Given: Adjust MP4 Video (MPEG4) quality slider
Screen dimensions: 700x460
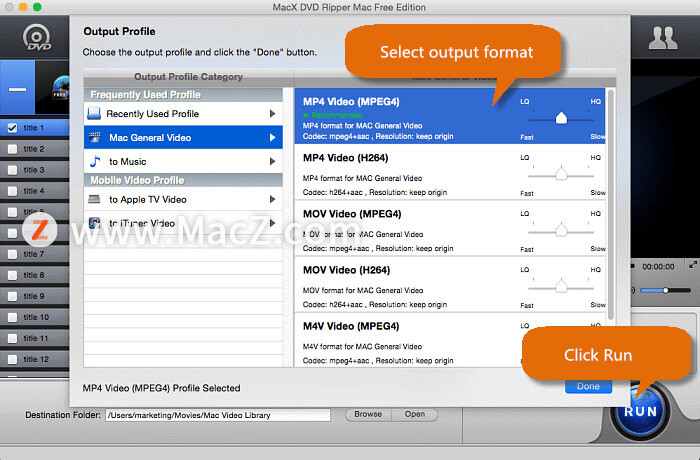Looking at the screenshot, I should (561, 118).
